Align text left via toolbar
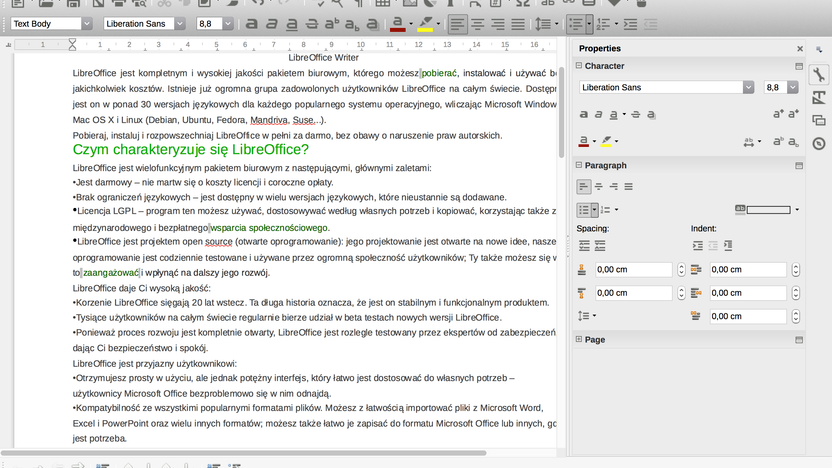 click(457, 24)
